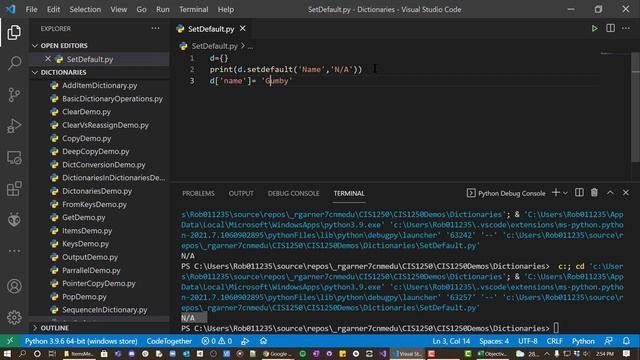Viewport: 640px width, 360px height.
Task: Change indentation via Spaces: 4
Action: pyautogui.click(x=494, y=341)
